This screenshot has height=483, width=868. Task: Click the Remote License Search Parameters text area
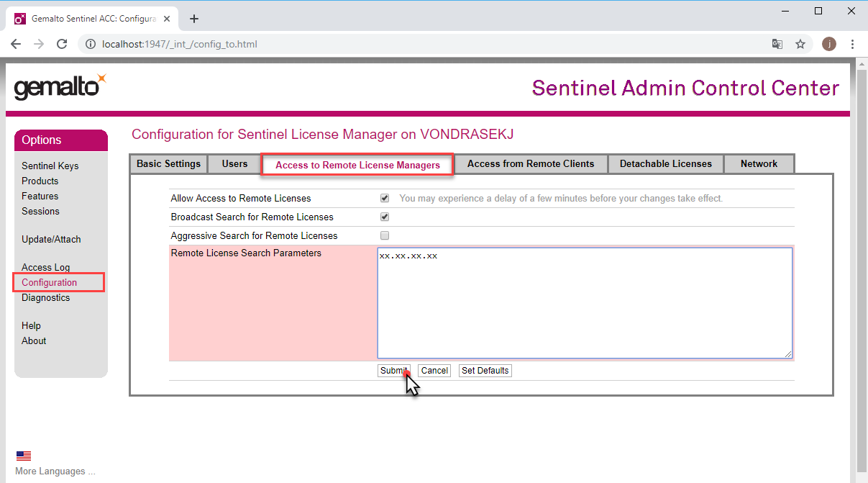585,302
